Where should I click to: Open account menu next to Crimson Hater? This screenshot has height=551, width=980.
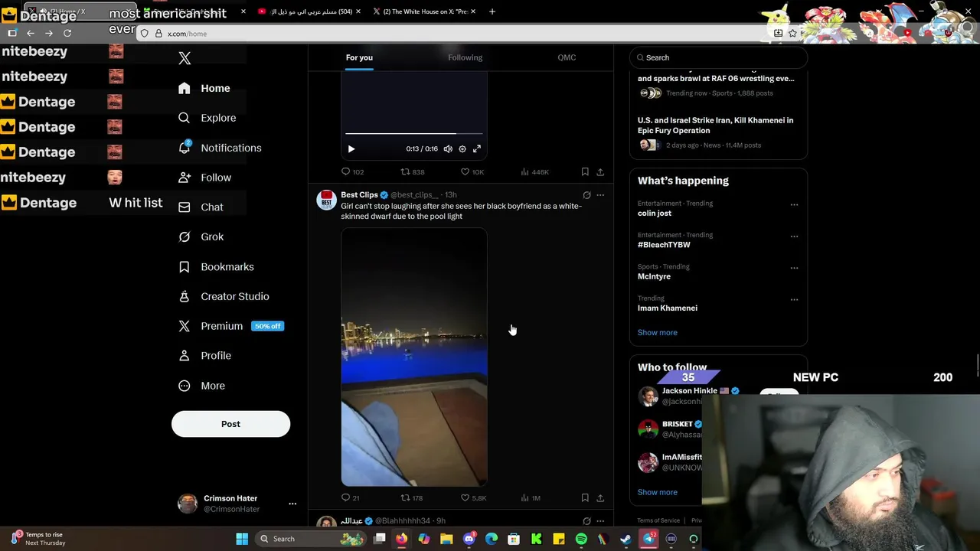click(x=292, y=504)
